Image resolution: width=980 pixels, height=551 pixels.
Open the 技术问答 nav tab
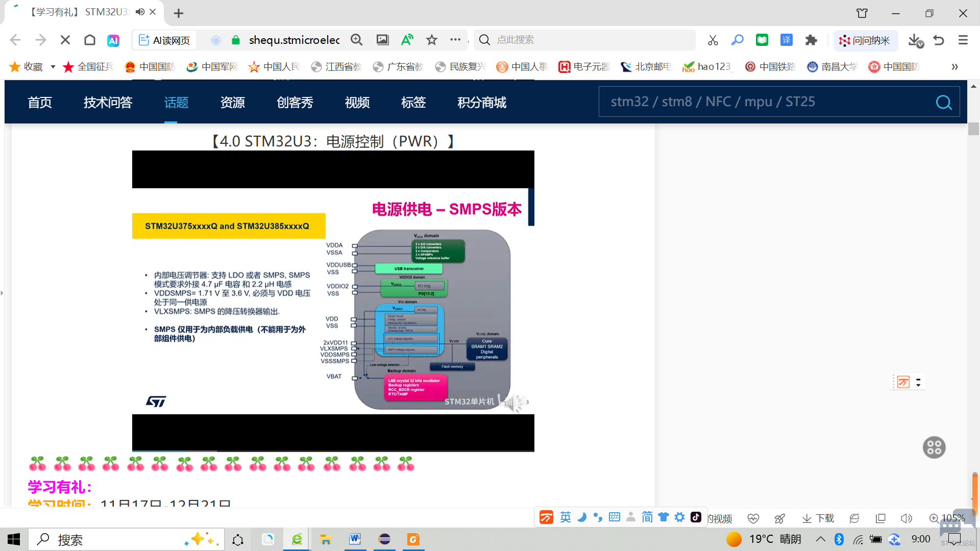[108, 103]
